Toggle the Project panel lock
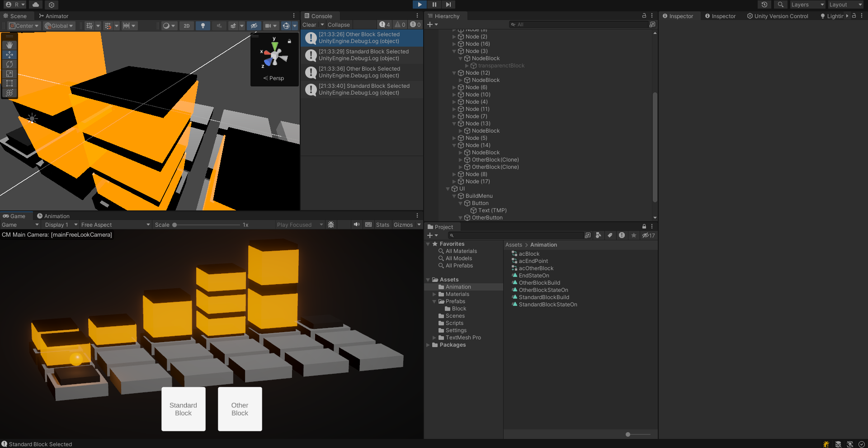Image resolution: width=868 pixels, height=448 pixels. click(x=644, y=226)
